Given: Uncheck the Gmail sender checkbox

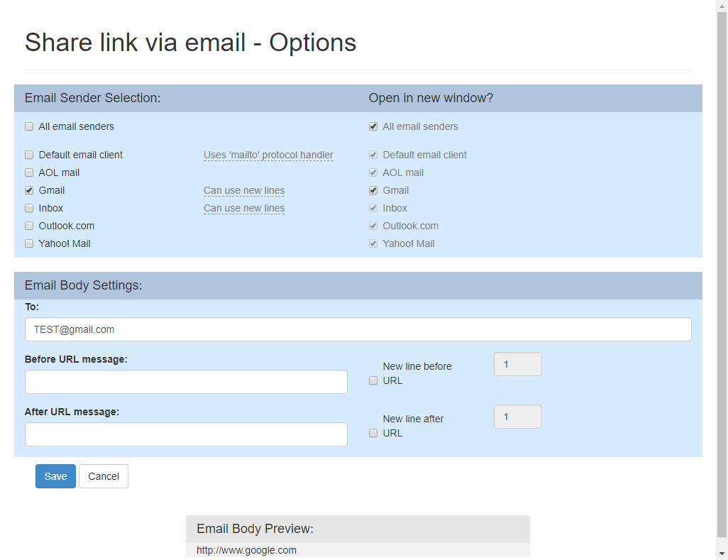Looking at the screenshot, I should [x=29, y=190].
